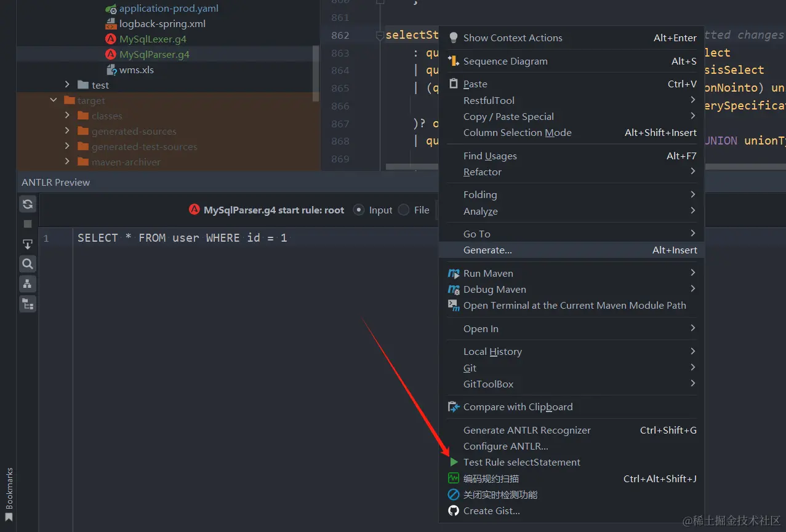Click the terminal icon beside Open Terminal entry
This screenshot has height=532, width=786.
pos(454,305)
